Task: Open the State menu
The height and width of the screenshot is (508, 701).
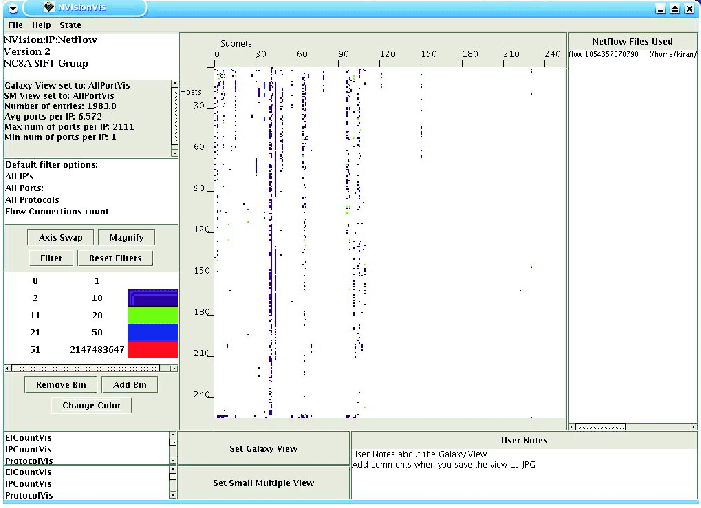Action: click(x=71, y=24)
